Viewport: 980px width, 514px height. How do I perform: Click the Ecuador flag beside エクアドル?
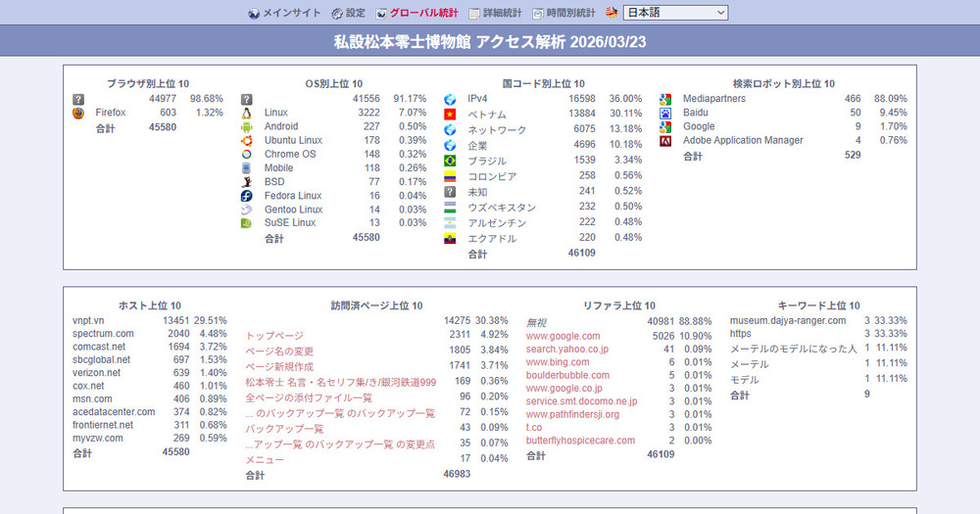[x=450, y=239]
